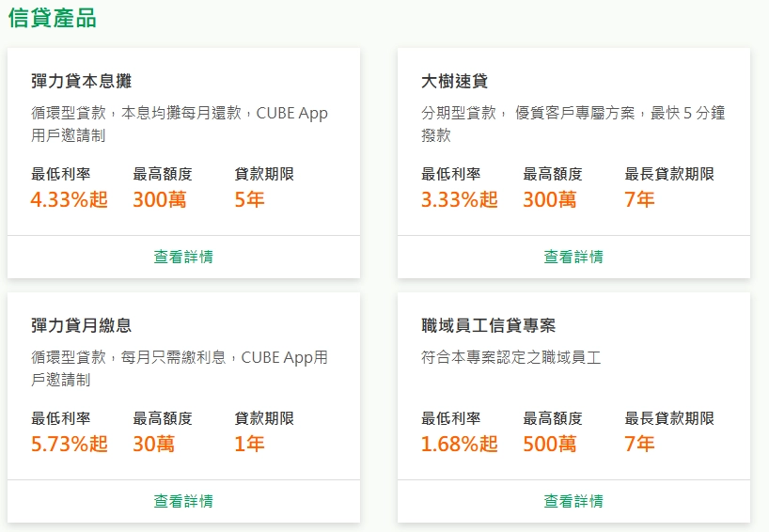
Task: Open 查看詳情 for 彈力貸本息攤
Action: click(183, 257)
